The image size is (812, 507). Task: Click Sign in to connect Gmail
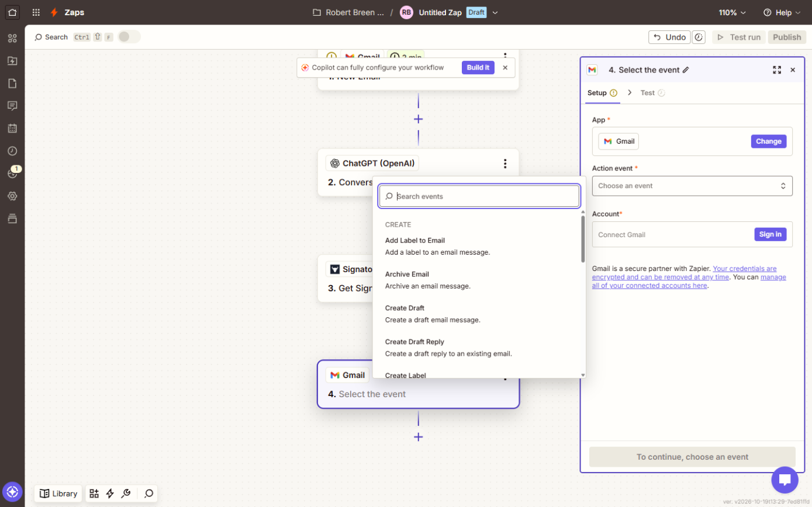[x=770, y=234]
